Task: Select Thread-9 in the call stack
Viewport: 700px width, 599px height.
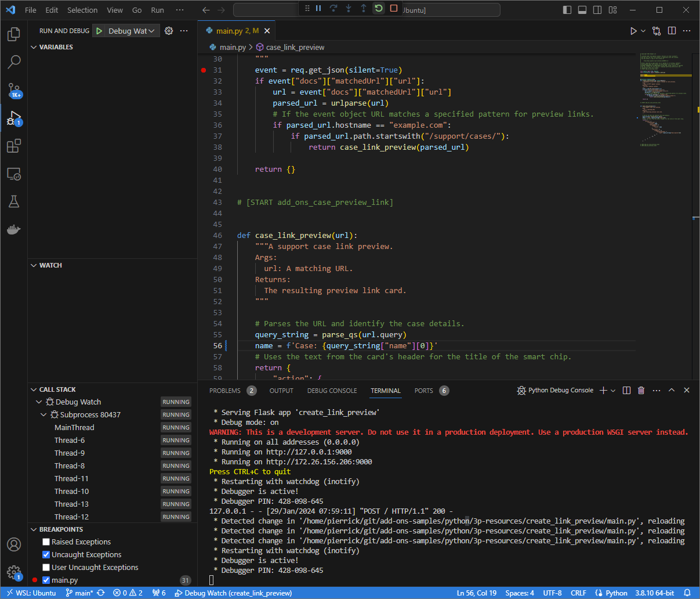Action: (70, 453)
